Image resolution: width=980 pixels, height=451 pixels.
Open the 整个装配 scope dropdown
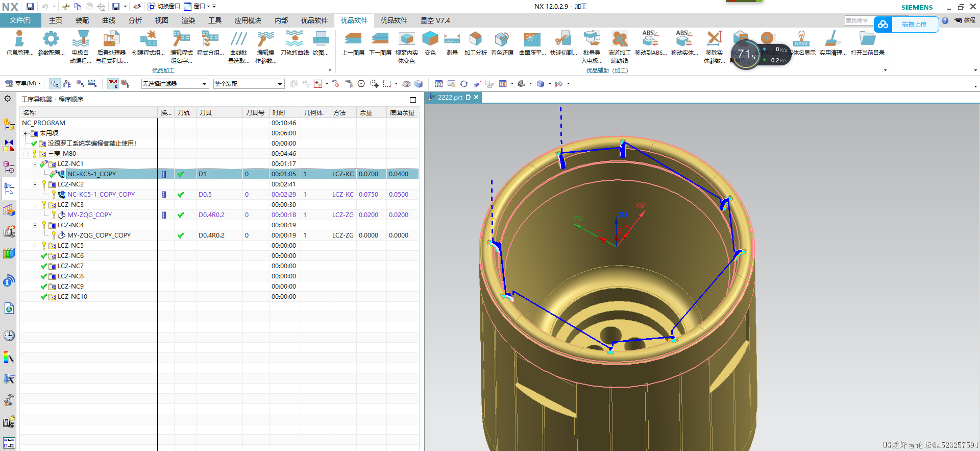pos(249,84)
